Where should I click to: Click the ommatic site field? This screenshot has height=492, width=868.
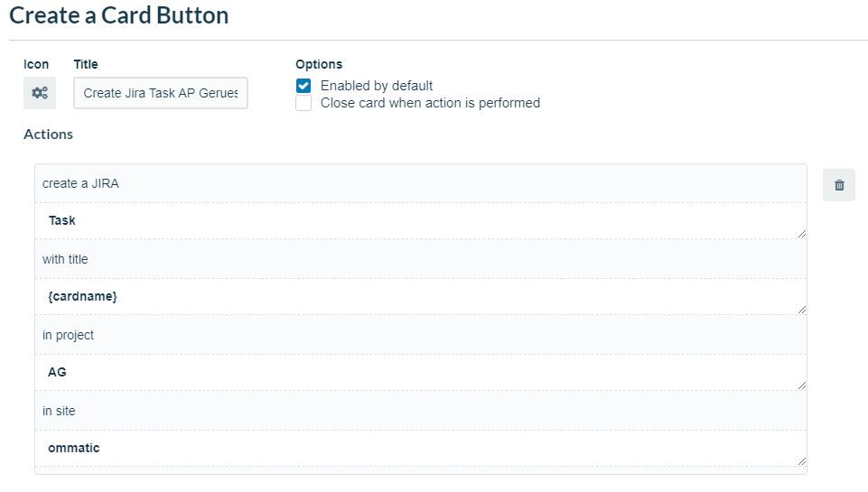[x=421, y=449]
